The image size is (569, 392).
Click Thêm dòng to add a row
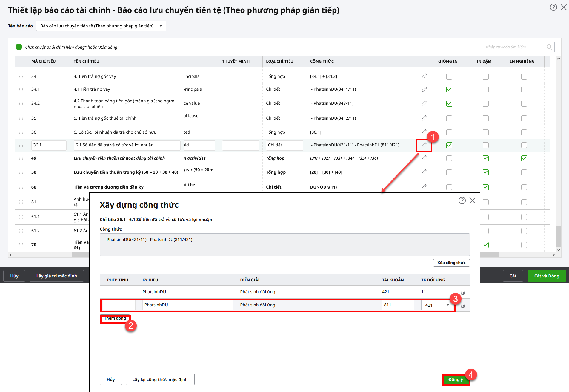point(115,318)
